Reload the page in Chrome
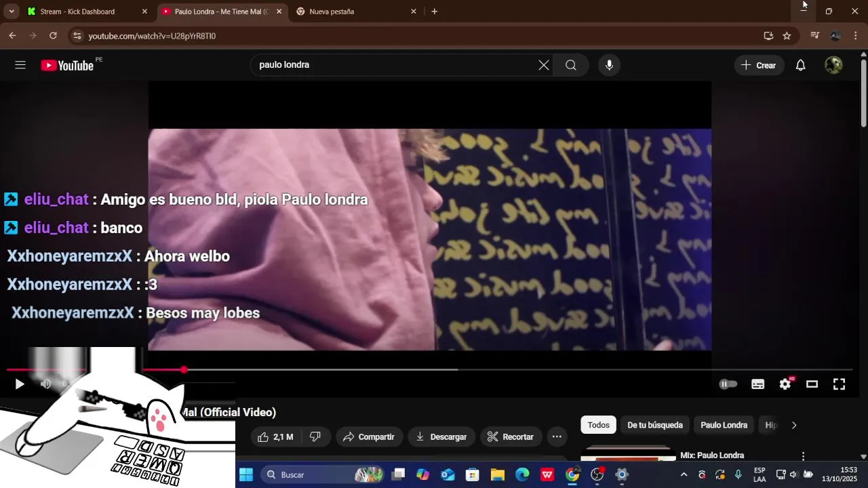The image size is (868, 488). (x=53, y=36)
